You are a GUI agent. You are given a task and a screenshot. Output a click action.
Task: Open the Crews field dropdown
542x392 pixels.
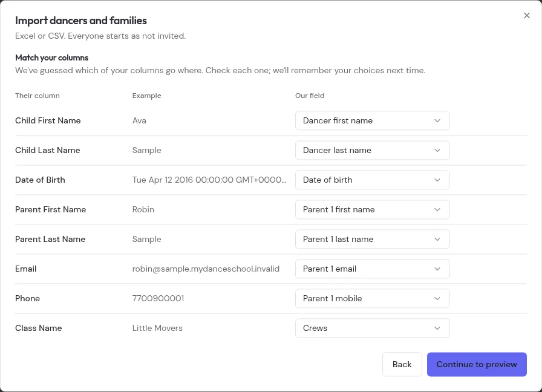tap(372, 328)
